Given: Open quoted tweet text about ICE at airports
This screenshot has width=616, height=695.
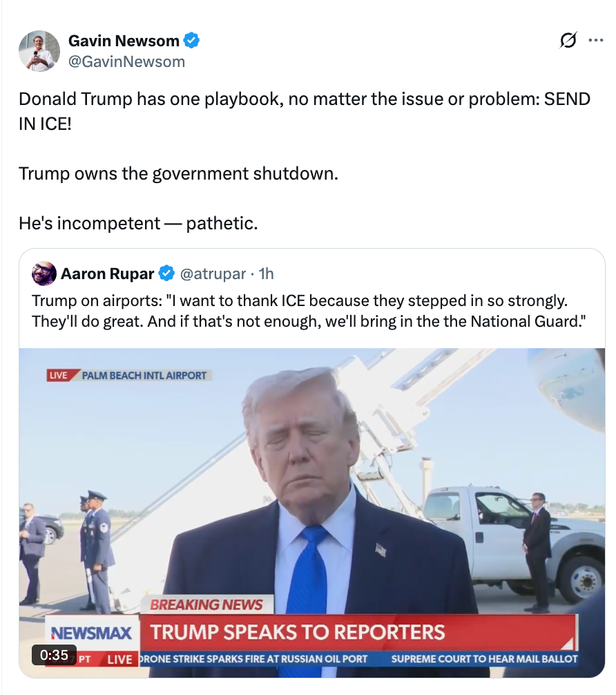Looking at the screenshot, I should tap(309, 311).
